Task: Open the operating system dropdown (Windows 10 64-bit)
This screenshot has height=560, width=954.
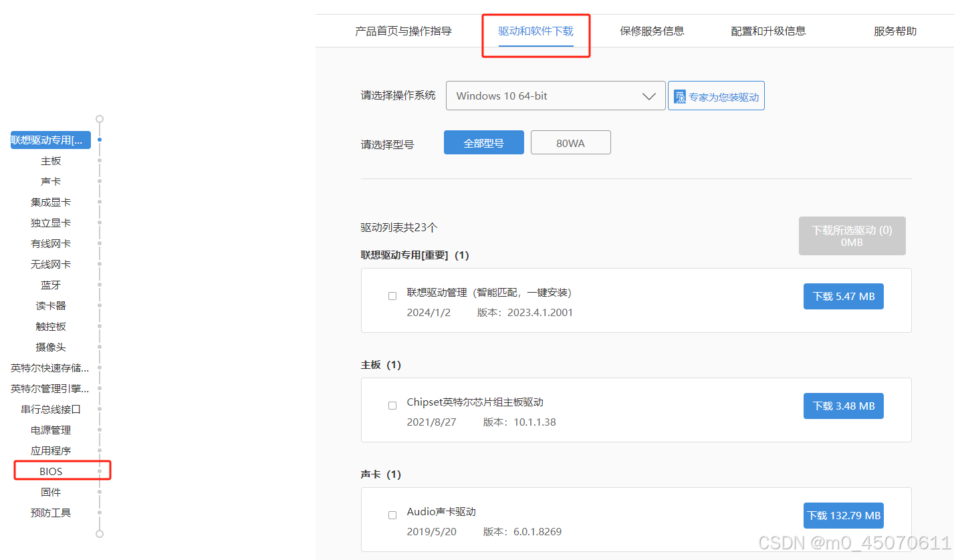Action: [556, 96]
